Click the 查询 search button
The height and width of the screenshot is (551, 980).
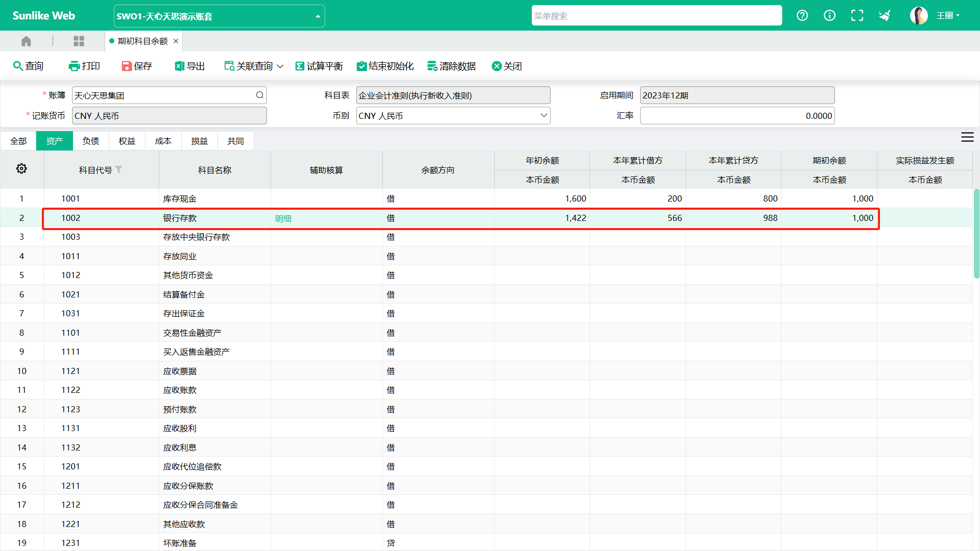(28, 66)
